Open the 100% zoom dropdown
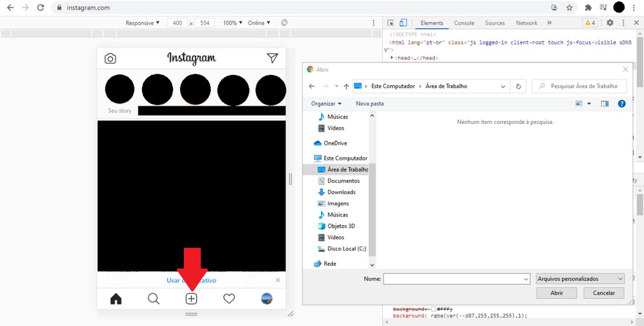Image resolution: width=644 pixels, height=326 pixels. [x=233, y=23]
